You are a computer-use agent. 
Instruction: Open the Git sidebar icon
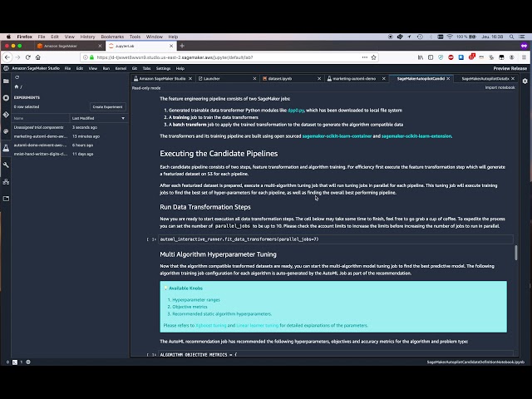tap(6, 115)
